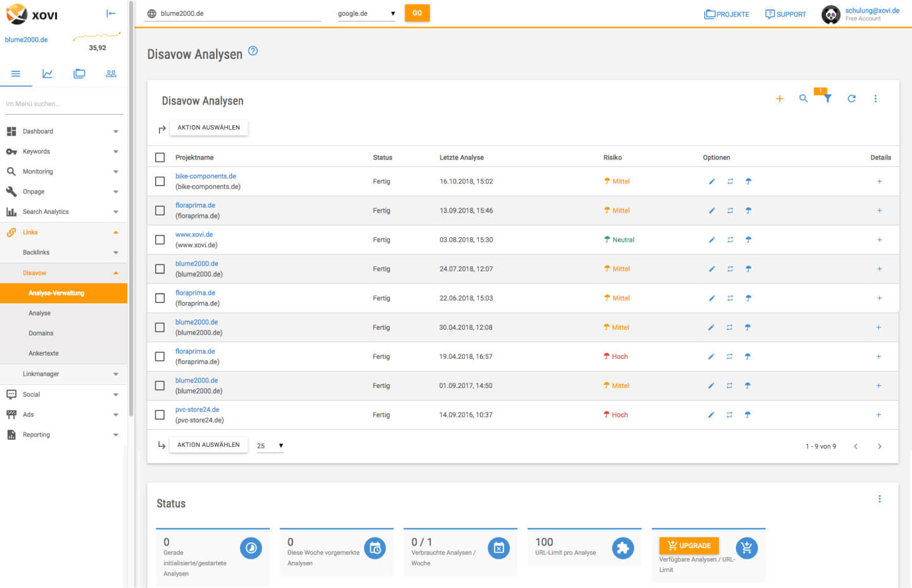Click the puzzle icon on URL-Limit card
Image resolution: width=912 pixels, height=588 pixels.
[x=623, y=548]
